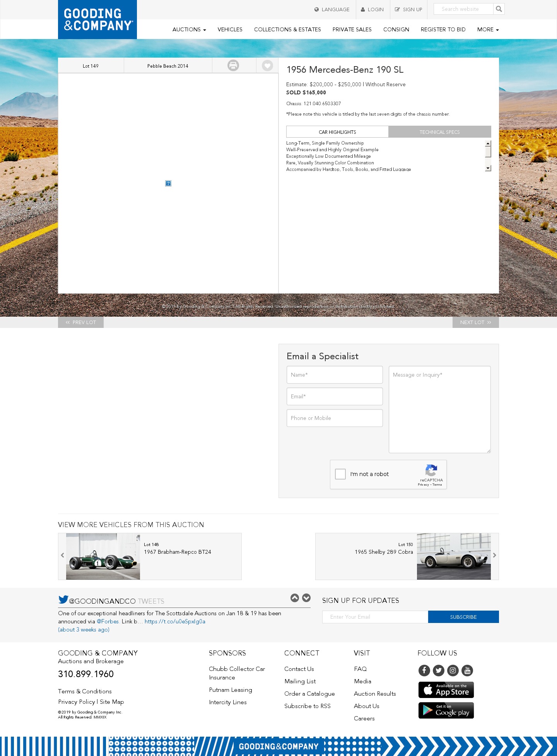Click the App Store badge

(x=446, y=690)
